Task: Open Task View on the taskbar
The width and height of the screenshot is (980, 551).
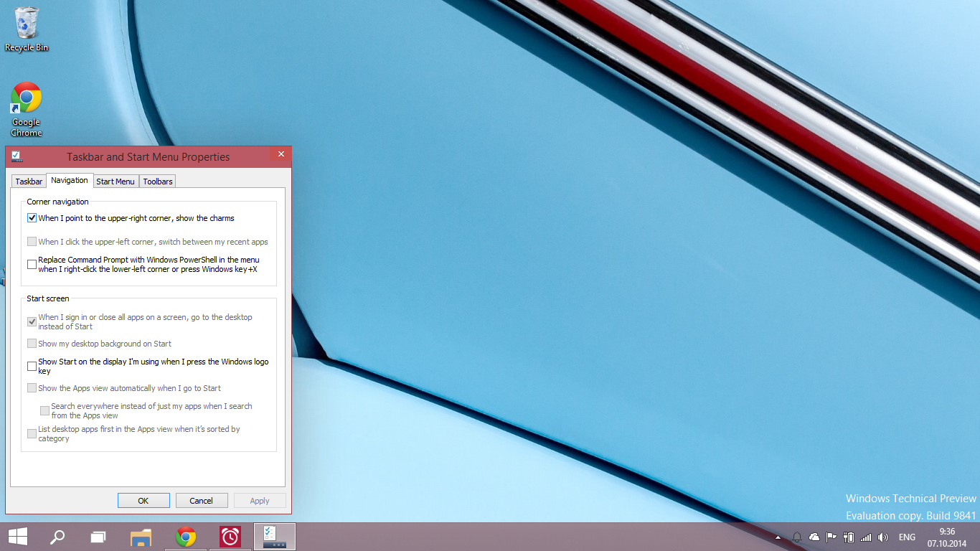Action: tap(98, 537)
